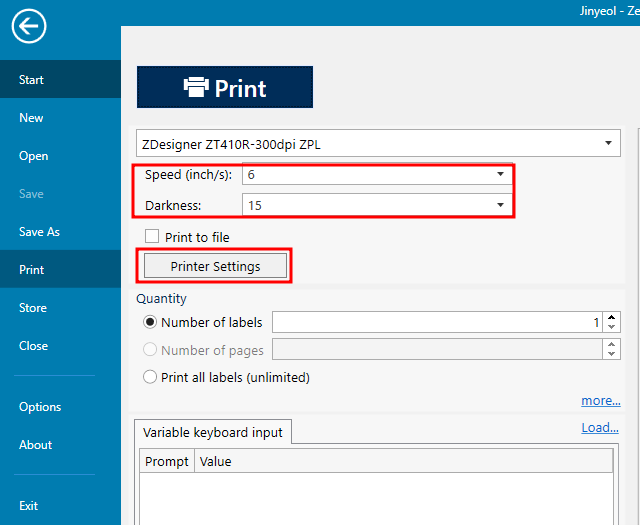Select New in the sidebar
The image size is (640, 525).
tap(60, 118)
